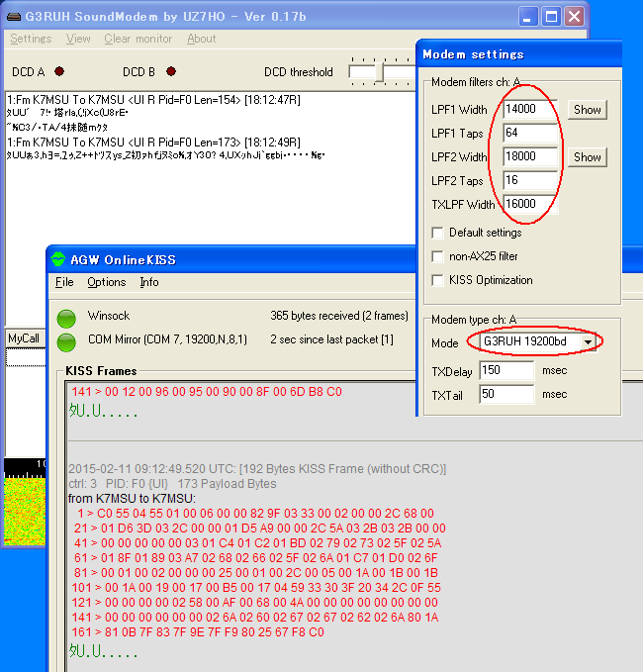The height and width of the screenshot is (672, 643).
Task: Click the 'from K7MSU to K7MSU:' line
Action: 132,499
